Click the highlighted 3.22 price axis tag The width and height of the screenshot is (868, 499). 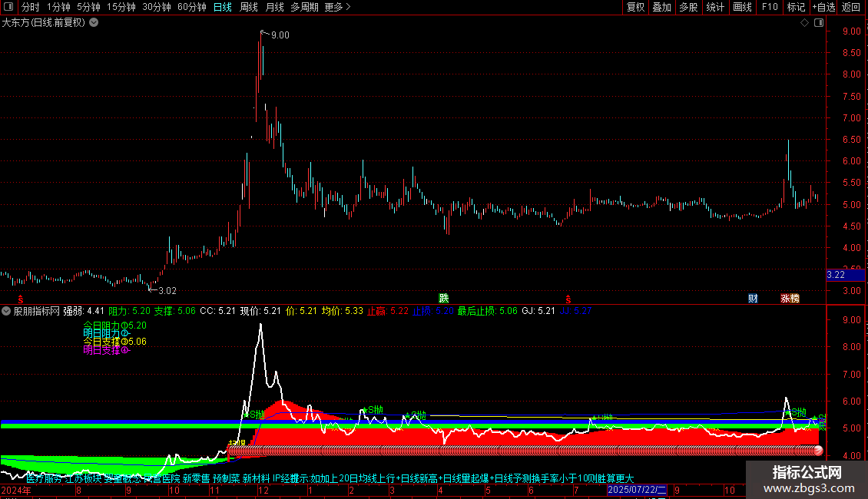click(845, 275)
